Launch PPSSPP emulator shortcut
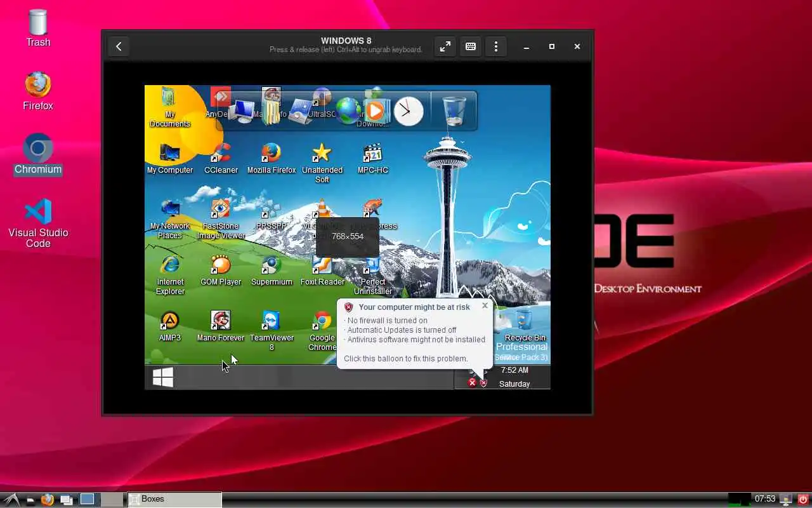This screenshot has width=812, height=508. [x=272, y=215]
